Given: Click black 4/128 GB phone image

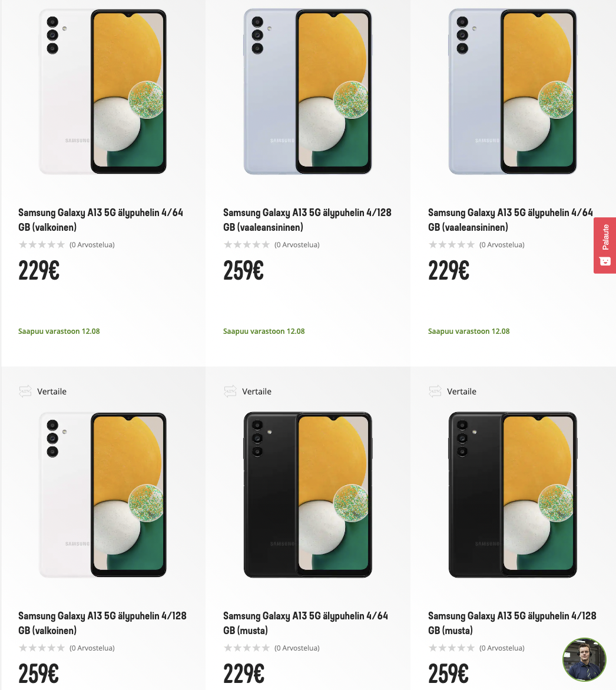Looking at the screenshot, I should [x=512, y=495].
